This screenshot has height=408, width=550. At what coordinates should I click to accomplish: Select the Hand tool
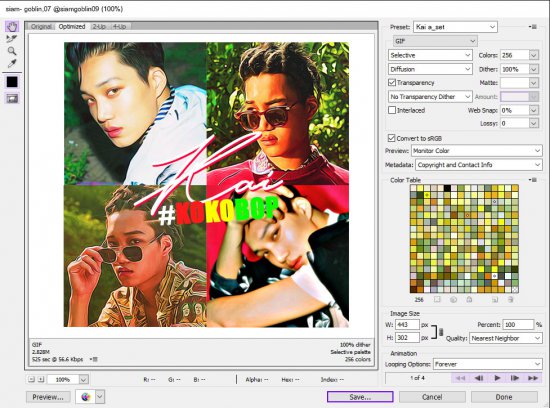tap(12, 26)
